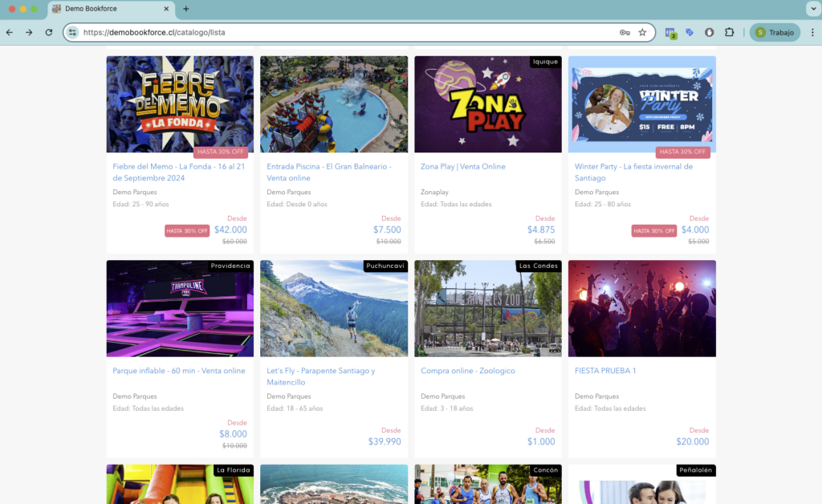Click the Iquique location tag
822x504 pixels.
pyautogui.click(x=545, y=62)
